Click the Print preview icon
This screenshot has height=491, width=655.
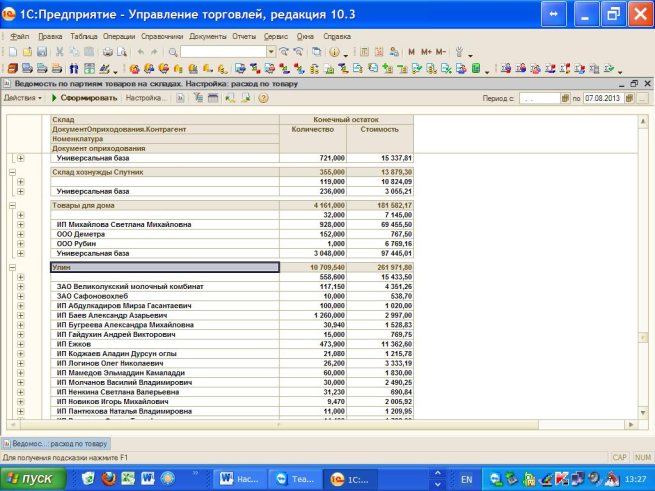pos(122,52)
